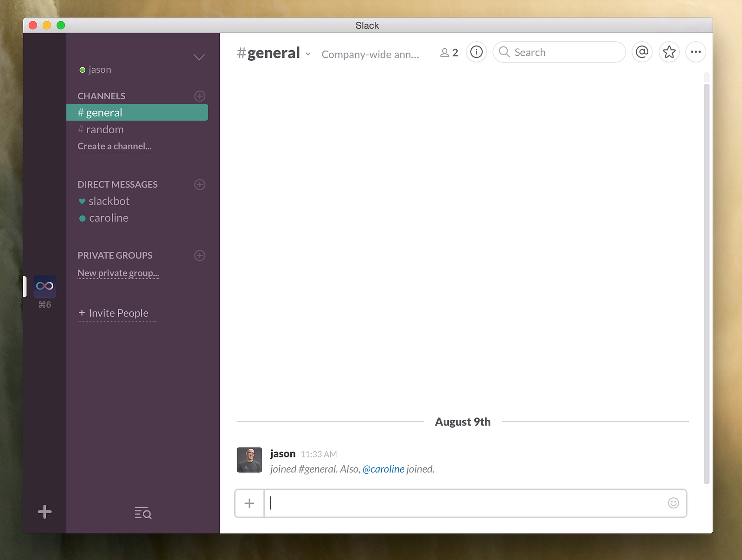This screenshot has height=560, width=742.
Task: Add another team with the bottom plus icon
Action: (x=45, y=512)
